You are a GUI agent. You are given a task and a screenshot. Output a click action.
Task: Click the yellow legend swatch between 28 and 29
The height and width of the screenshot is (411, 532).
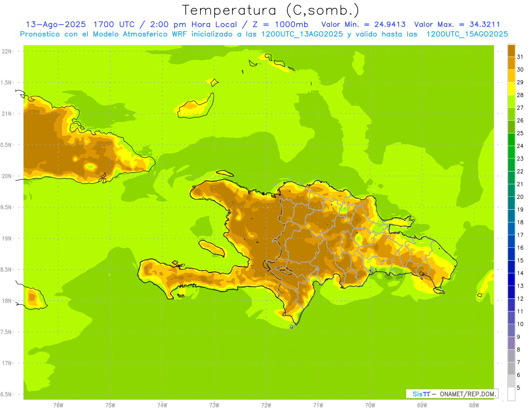tap(511, 89)
